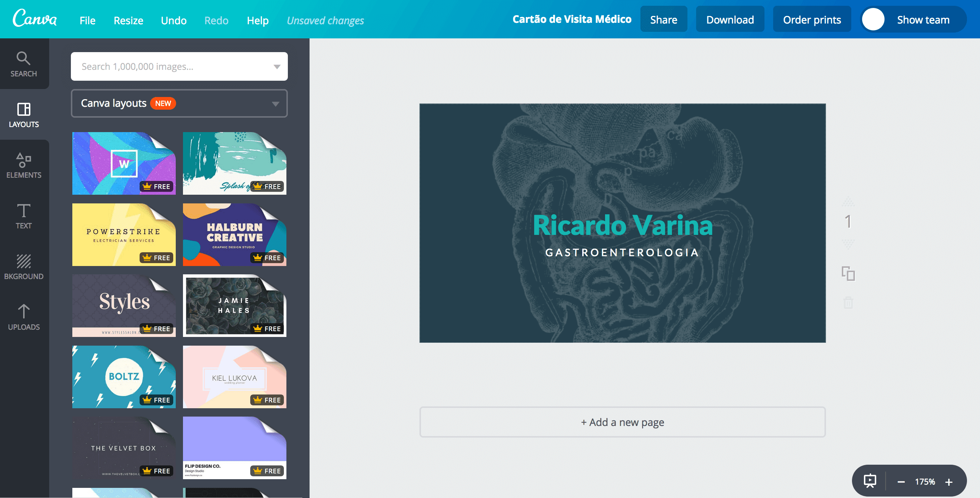
Task: Select GASTROENTEROLOGIA text on canvas
Action: tap(622, 252)
